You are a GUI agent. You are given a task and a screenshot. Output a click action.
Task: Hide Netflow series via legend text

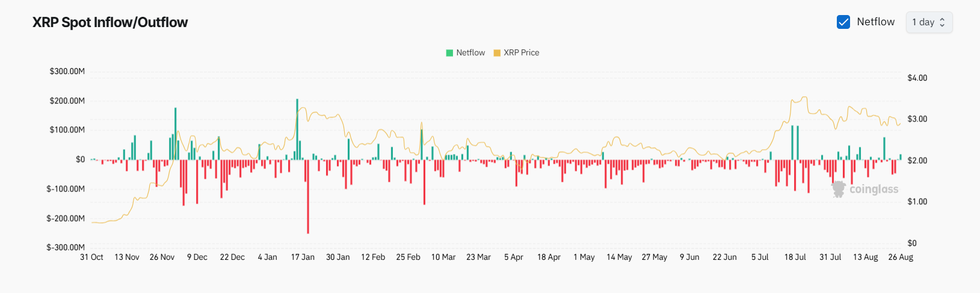(470, 53)
